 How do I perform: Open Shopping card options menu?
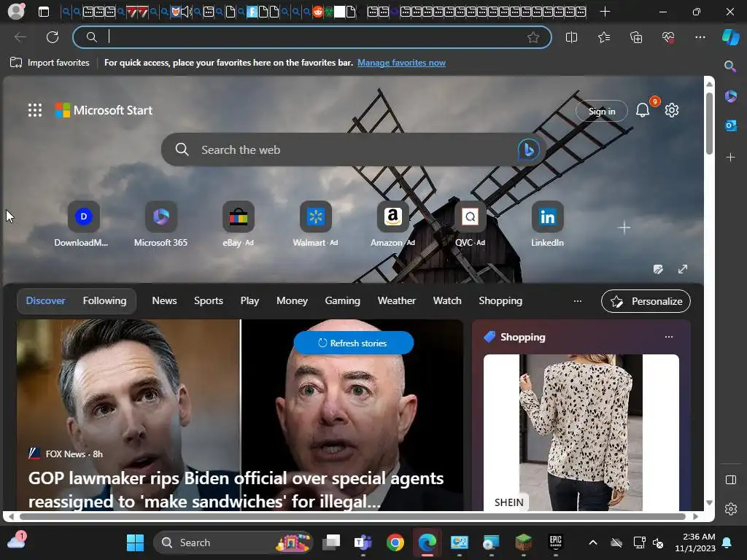[669, 337]
